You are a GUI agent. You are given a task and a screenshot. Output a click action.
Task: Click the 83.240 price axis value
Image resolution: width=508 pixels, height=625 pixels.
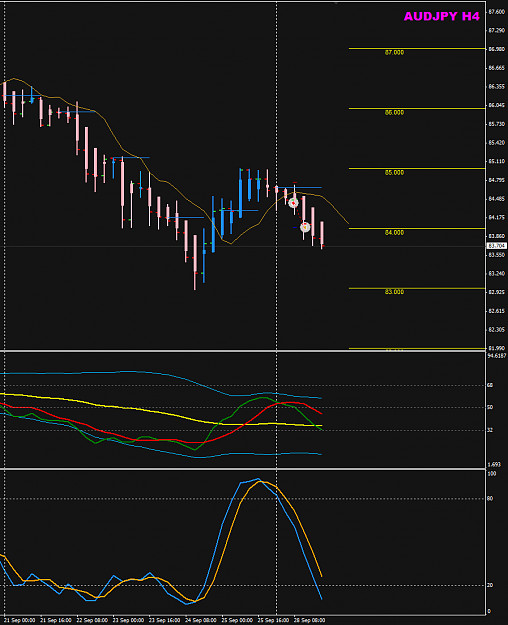(496, 274)
